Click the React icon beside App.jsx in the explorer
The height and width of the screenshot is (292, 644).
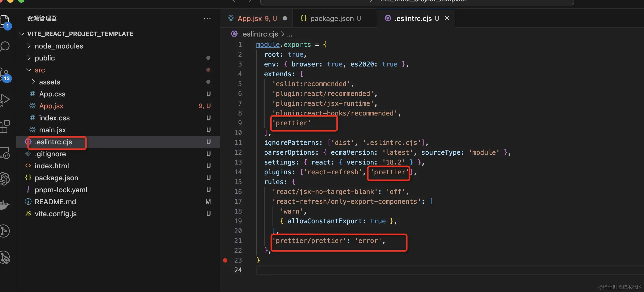(x=32, y=106)
